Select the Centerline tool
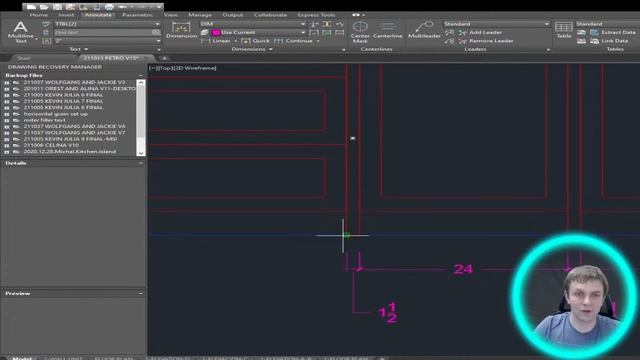Image resolution: width=640 pixels, height=360 pixels. tap(387, 31)
